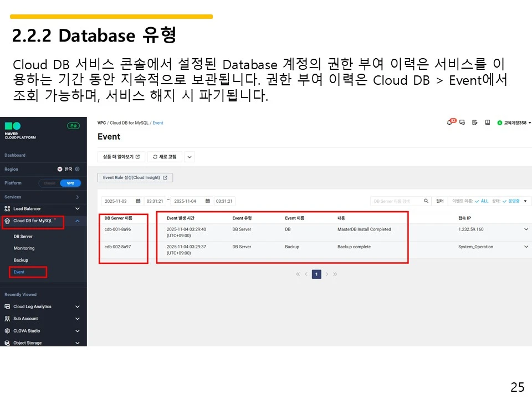Go to first page double arrow
Screen dimensions: 532x399
(x=298, y=274)
